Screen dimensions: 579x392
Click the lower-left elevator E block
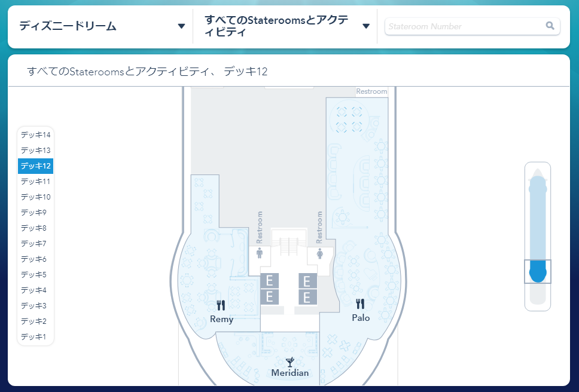(x=270, y=297)
